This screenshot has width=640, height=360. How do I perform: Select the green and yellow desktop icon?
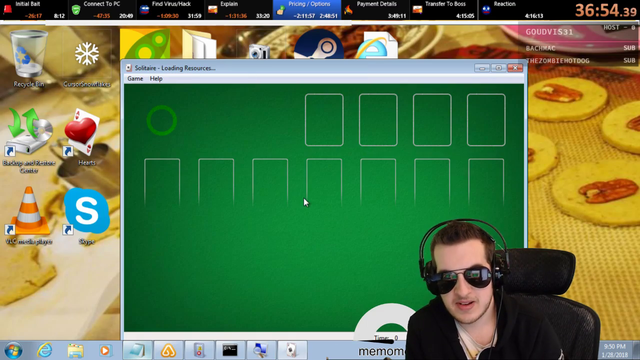pyautogui.click(x=145, y=44)
